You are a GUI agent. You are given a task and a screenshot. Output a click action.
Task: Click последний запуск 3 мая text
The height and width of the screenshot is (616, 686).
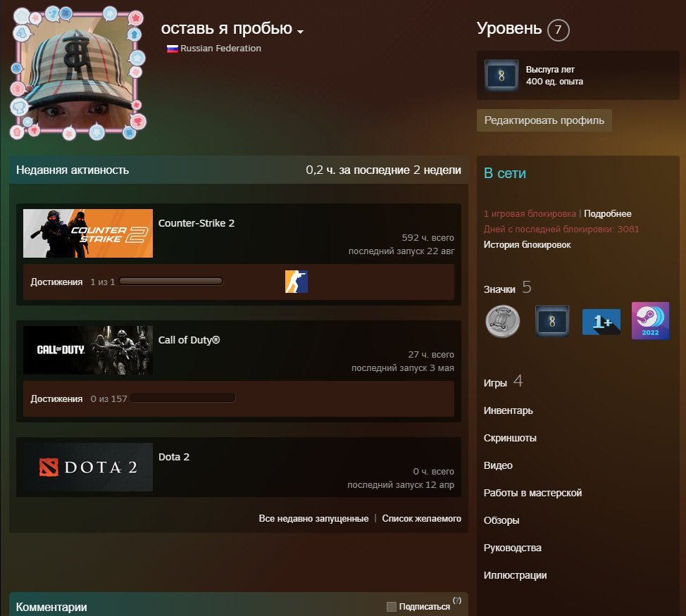point(402,368)
